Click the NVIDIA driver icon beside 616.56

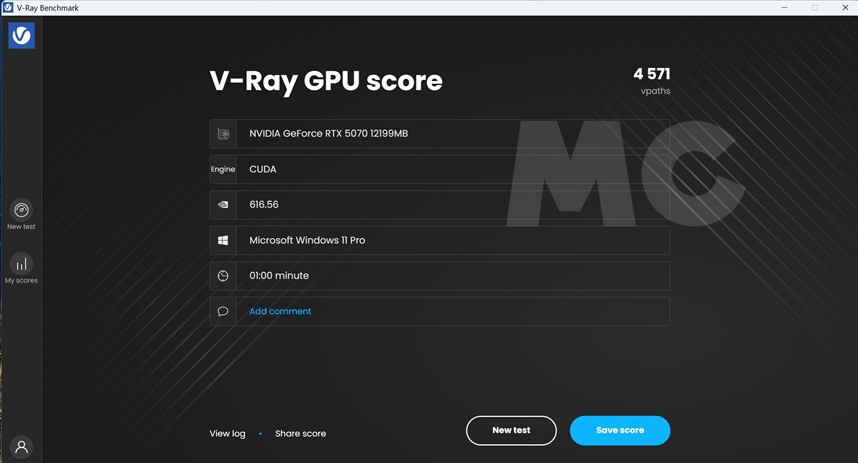(223, 205)
